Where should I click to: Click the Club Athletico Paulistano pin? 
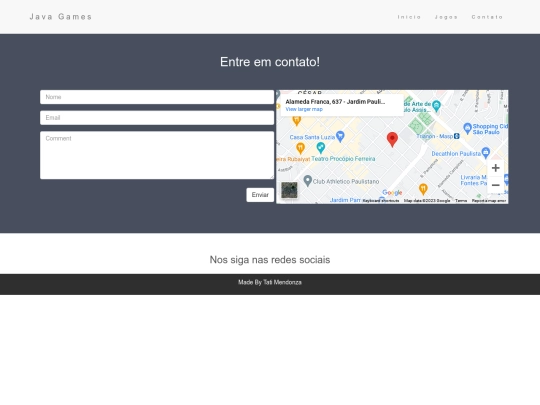(308, 180)
